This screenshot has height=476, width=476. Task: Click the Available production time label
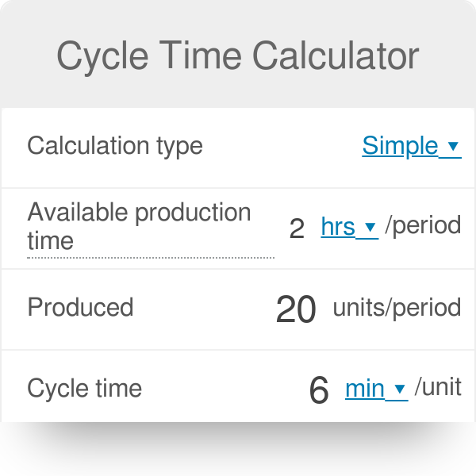(140, 226)
